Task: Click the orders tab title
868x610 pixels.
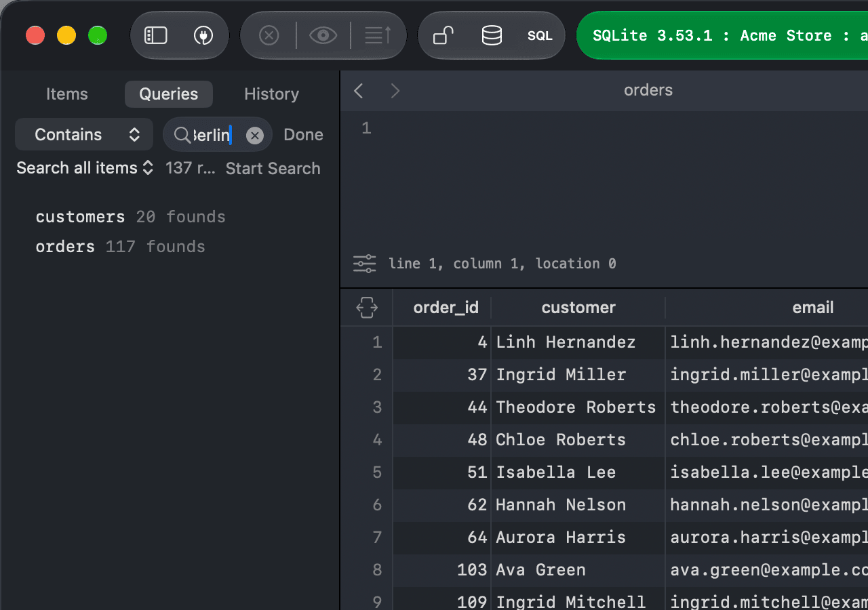Action: click(x=648, y=90)
